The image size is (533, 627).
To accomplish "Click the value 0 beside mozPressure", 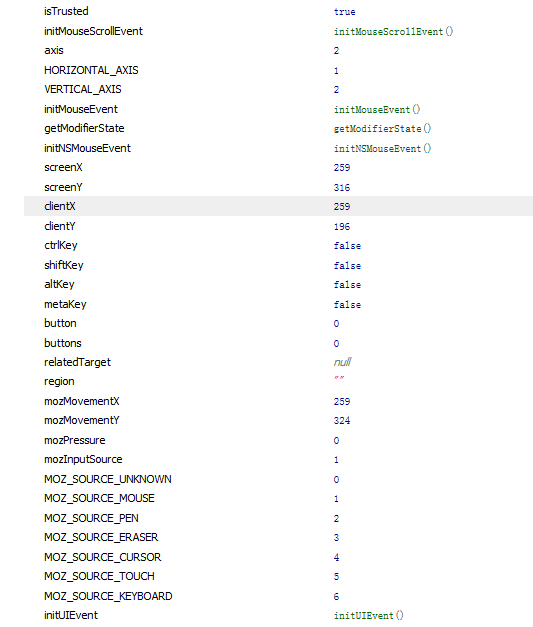I will coord(336,441).
